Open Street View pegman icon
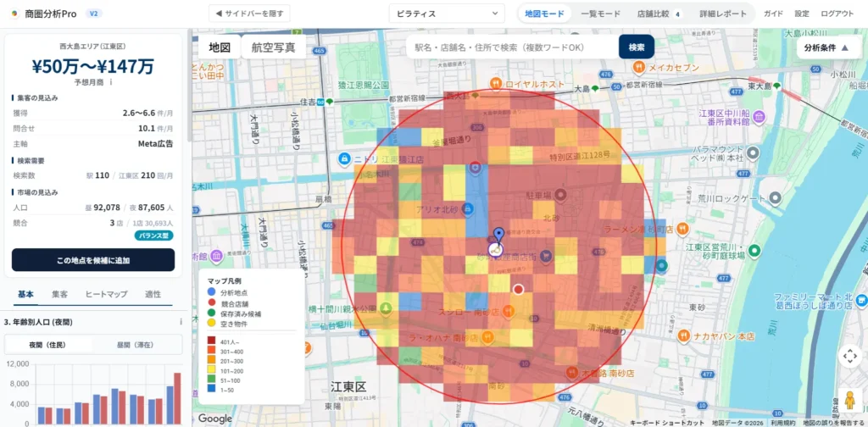The height and width of the screenshot is (427, 868). tap(849, 399)
